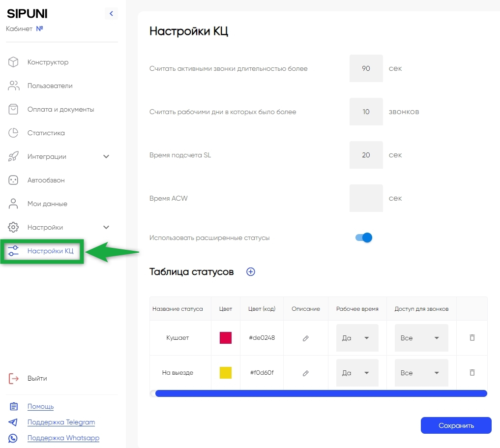This screenshot has width=500, height=448.
Task: Click the Автообзвон robot icon
Action: pyautogui.click(x=13, y=180)
